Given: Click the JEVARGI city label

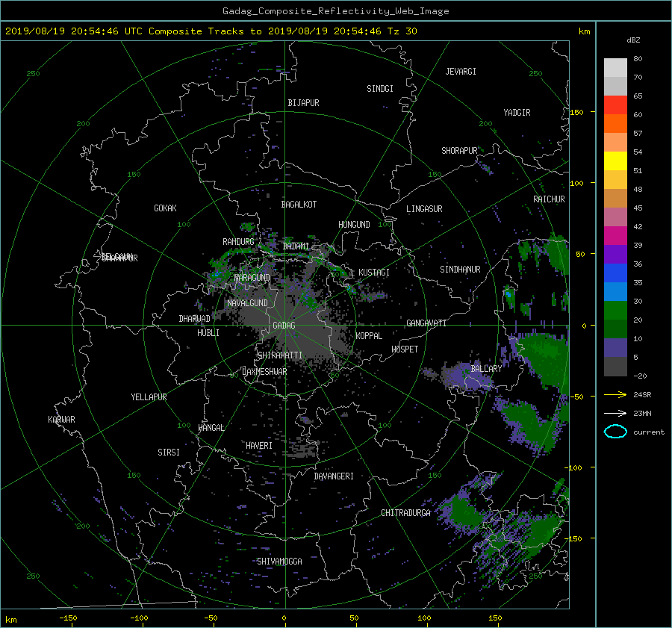Looking at the screenshot, I should pos(461,72).
